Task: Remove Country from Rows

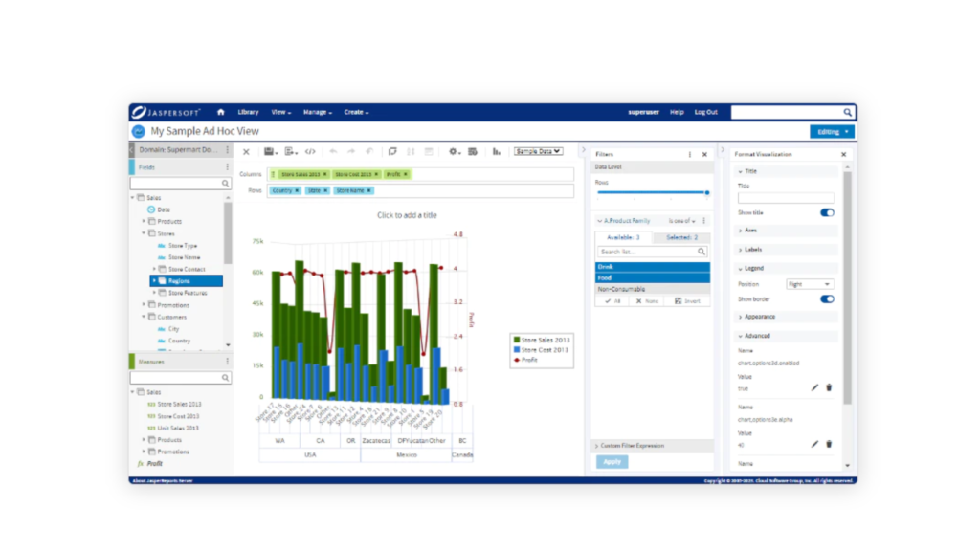Action: (297, 190)
